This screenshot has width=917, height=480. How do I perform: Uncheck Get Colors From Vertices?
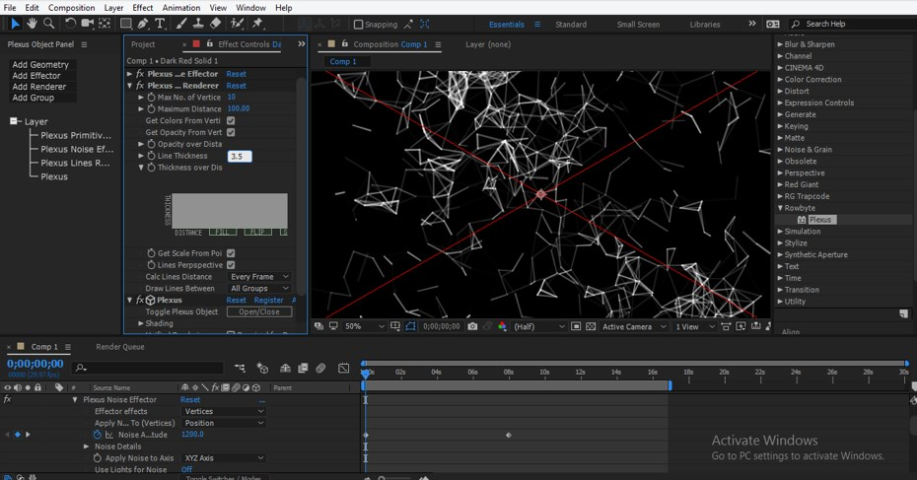pos(231,120)
